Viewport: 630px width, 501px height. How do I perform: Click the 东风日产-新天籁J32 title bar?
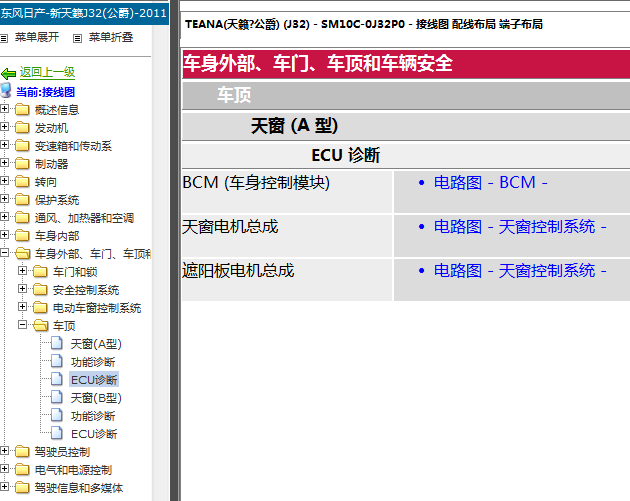click(84, 12)
